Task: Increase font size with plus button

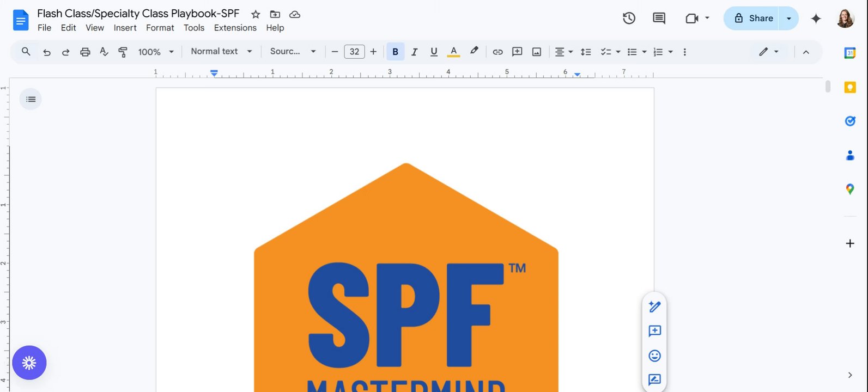Action: coord(373,52)
